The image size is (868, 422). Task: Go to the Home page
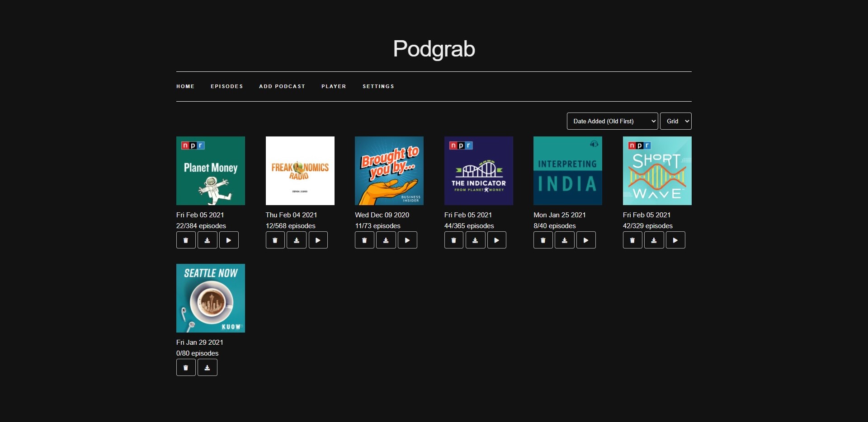[x=185, y=86]
